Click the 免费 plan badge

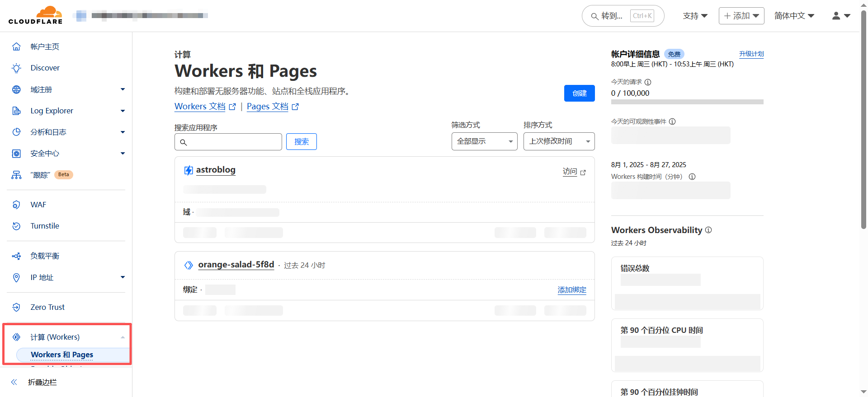point(674,54)
